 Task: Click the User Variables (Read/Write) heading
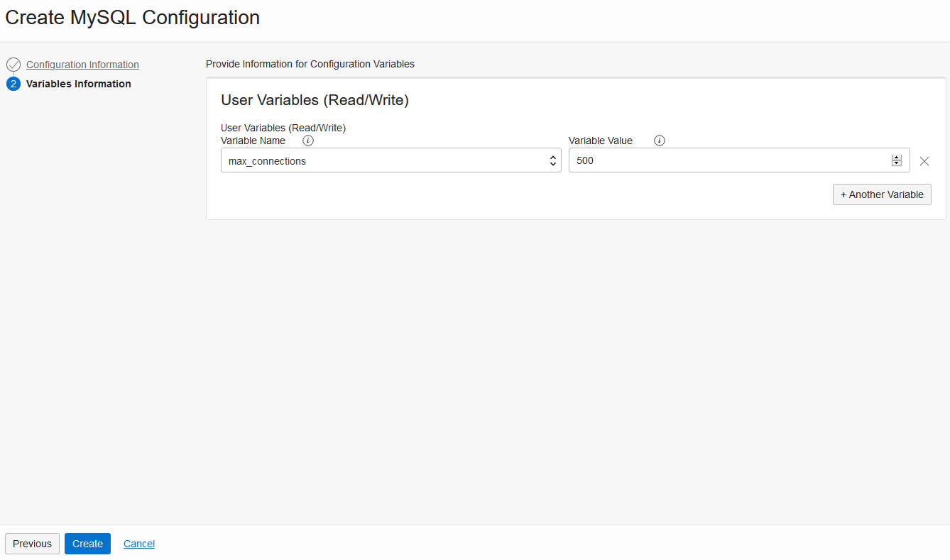(x=315, y=100)
